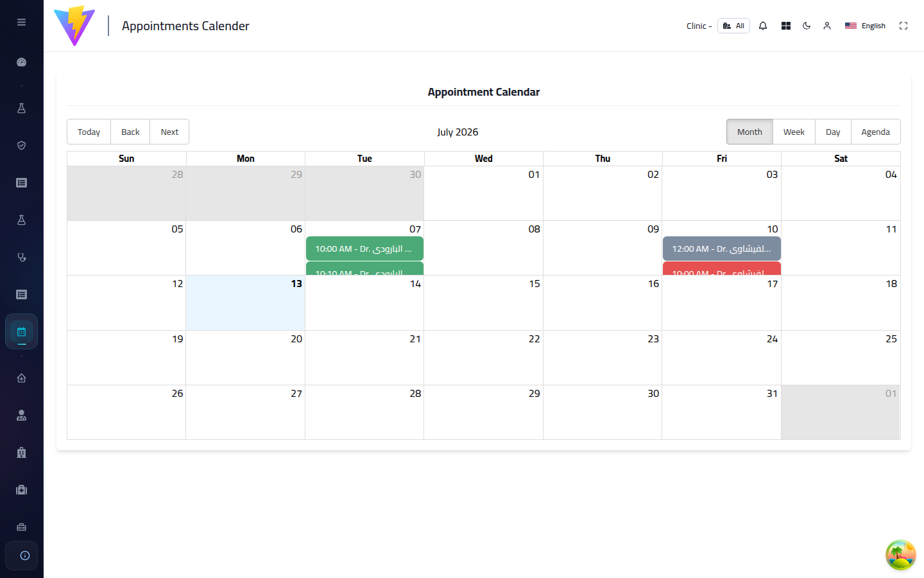Open the house with plus sidebar icon
924x578 pixels.
21,378
